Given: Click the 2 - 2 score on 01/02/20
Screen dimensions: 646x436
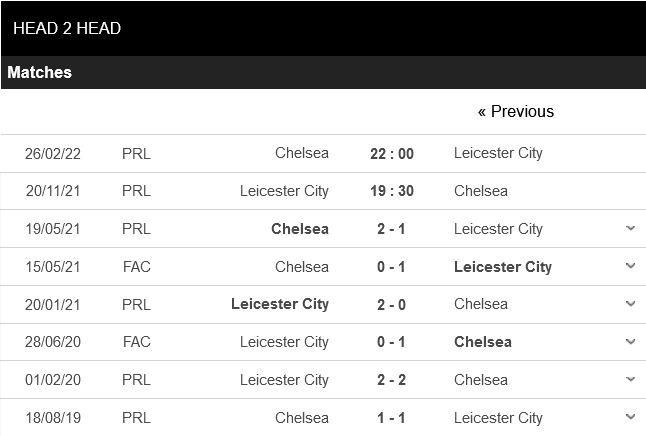Looking at the screenshot, I should tap(391, 380).
